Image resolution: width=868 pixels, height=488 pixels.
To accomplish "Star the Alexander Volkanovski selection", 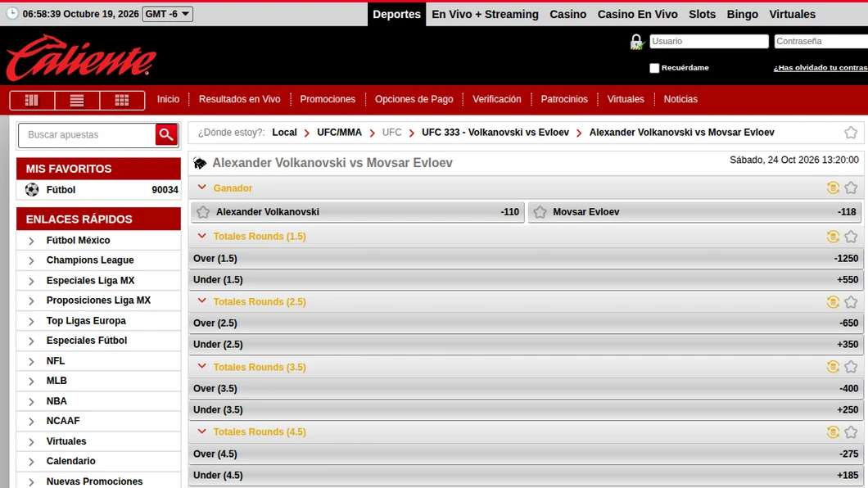I will tap(203, 212).
